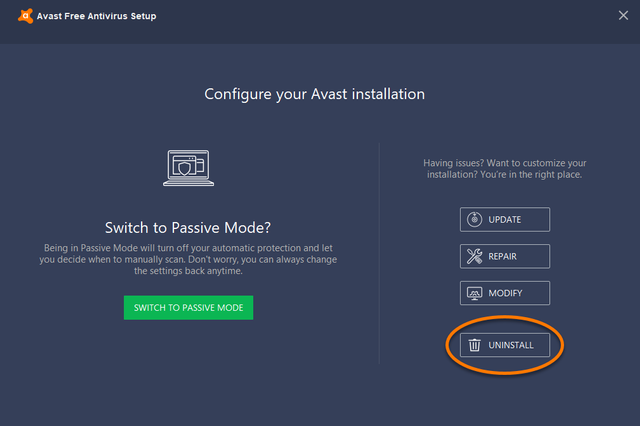The width and height of the screenshot is (640, 426).
Task: Click the REPAIR label text
Action: pos(502,256)
